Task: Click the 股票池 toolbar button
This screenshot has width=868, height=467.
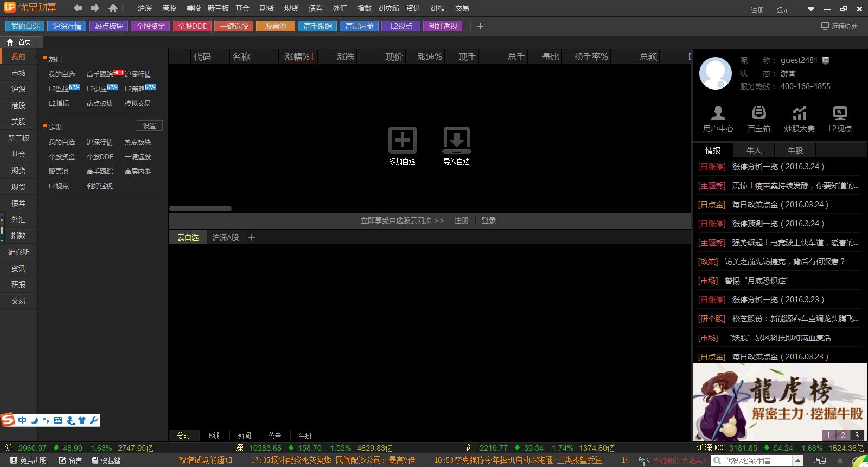Action: [x=276, y=26]
